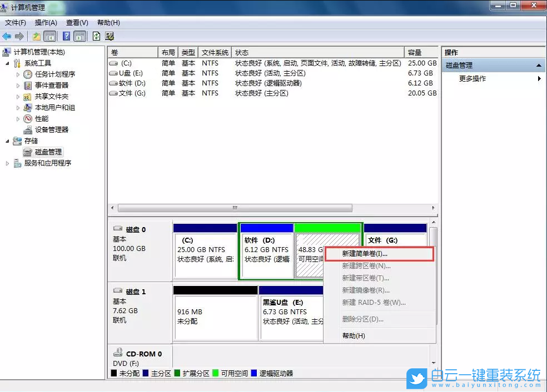Viewport: 547px width, 392px height.
Task: Select the 软件 (D:) partition block
Action: (x=266, y=250)
